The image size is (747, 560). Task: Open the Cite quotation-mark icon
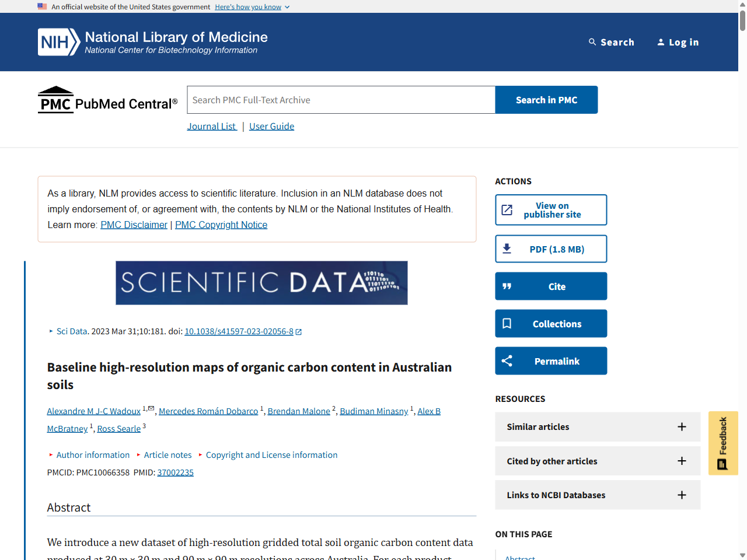(507, 286)
